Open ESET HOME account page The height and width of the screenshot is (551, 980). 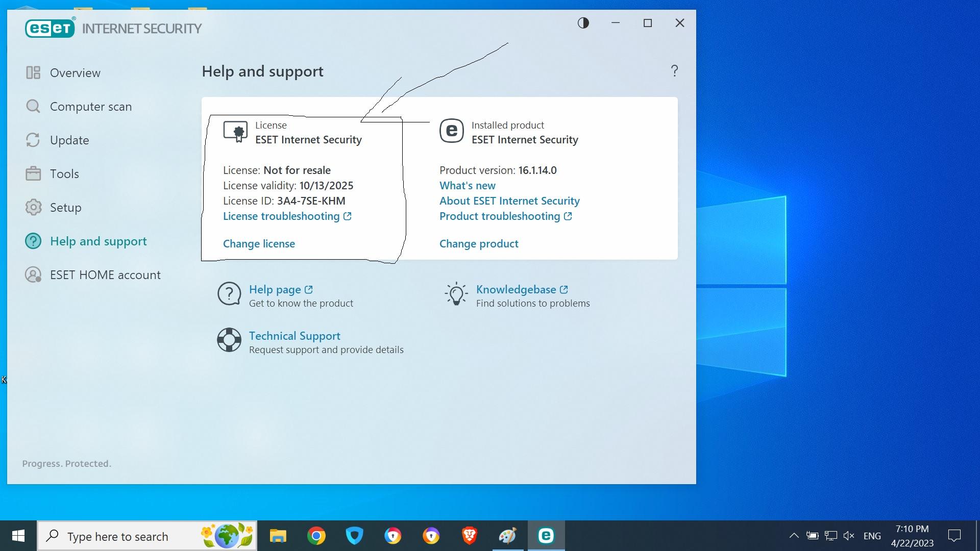pyautogui.click(x=105, y=275)
